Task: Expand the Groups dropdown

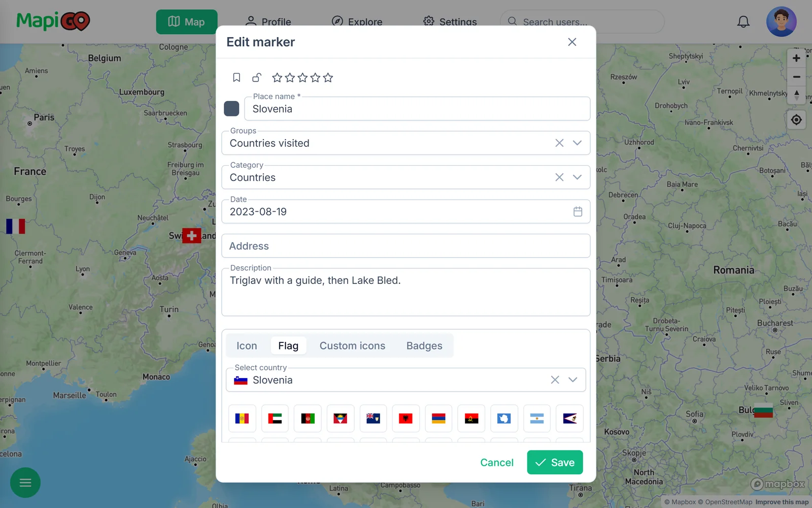Action: pos(577,143)
